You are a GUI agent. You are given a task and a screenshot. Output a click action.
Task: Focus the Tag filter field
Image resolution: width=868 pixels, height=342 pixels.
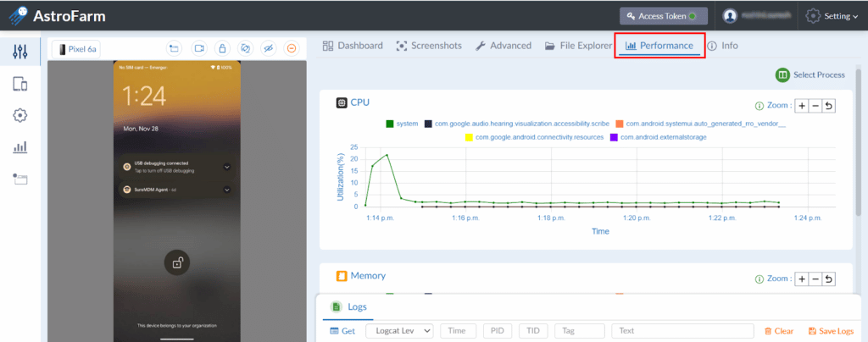coord(580,331)
